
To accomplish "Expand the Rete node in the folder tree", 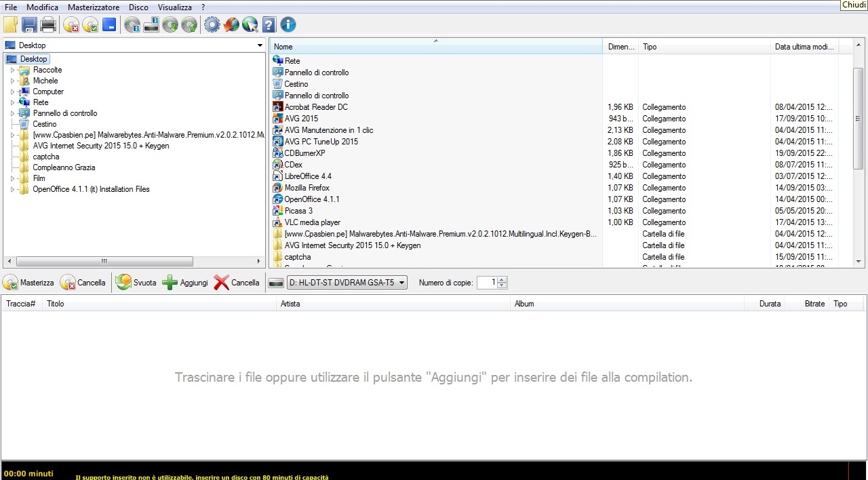I will (12, 102).
